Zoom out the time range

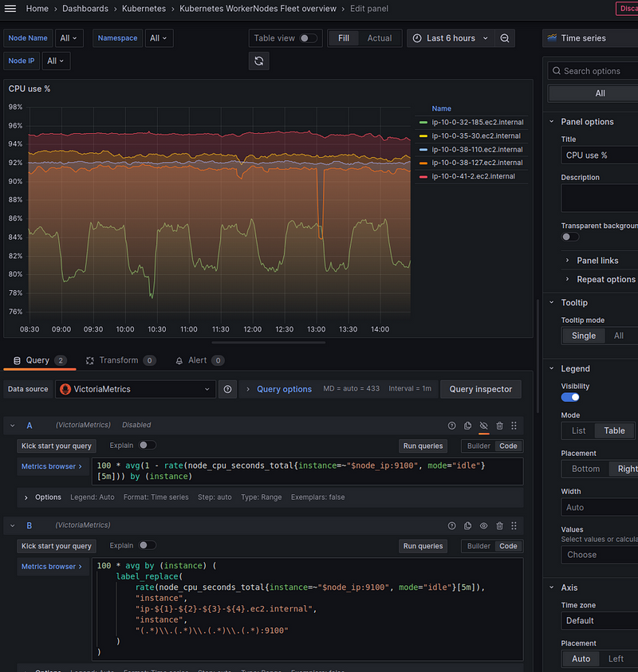click(x=504, y=38)
